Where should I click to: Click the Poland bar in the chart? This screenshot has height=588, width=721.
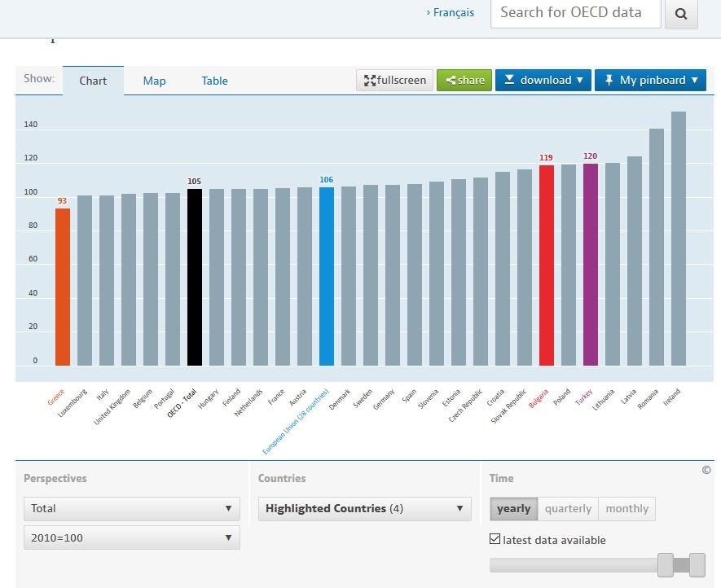(569, 265)
